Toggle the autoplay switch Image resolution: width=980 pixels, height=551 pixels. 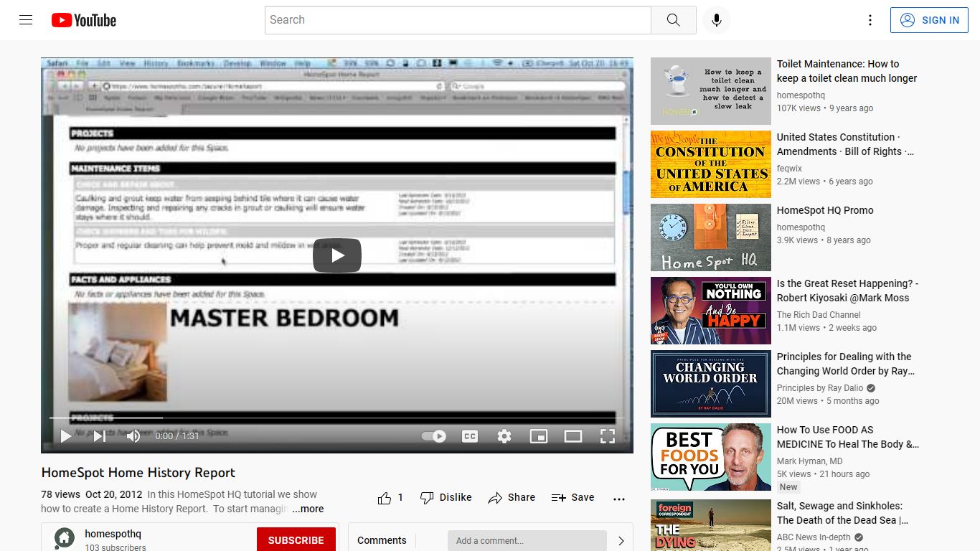[433, 436]
